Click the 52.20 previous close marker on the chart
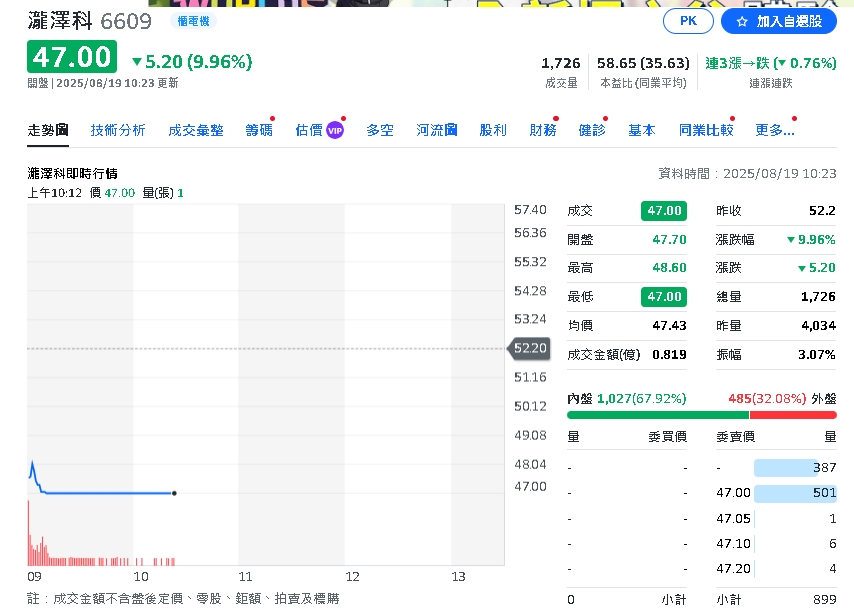Image resolution: width=854 pixels, height=616 pixels. tap(528, 348)
